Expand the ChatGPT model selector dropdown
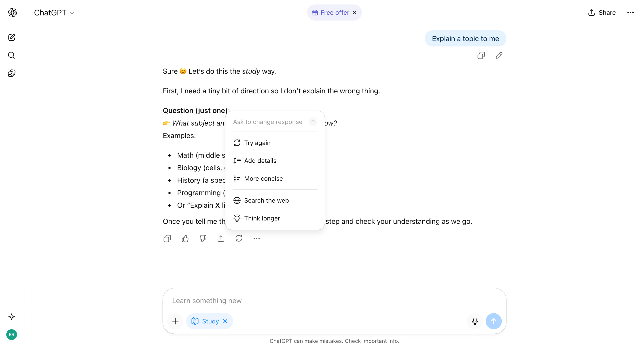The height and width of the screenshot is (348, 644). pyautogui.click(x=54, y=13)
